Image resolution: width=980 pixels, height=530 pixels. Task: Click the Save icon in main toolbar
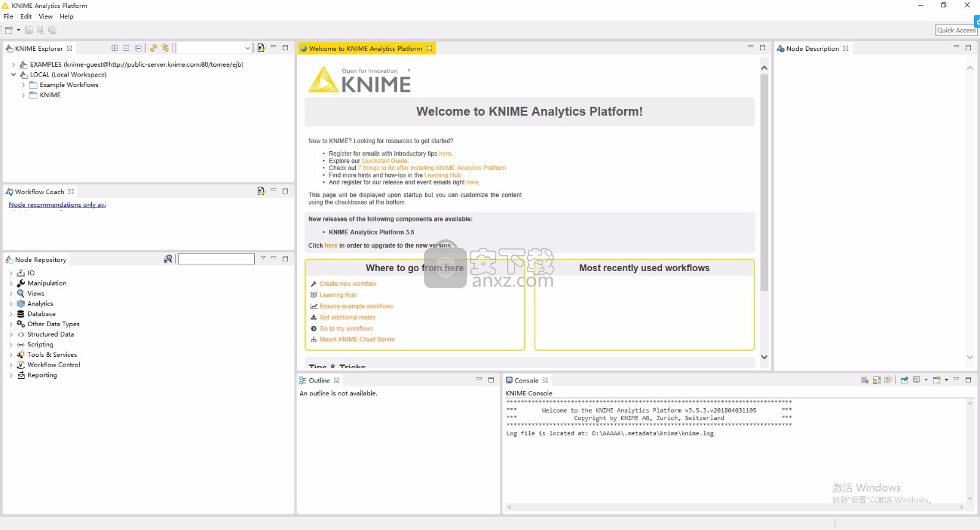29,30
